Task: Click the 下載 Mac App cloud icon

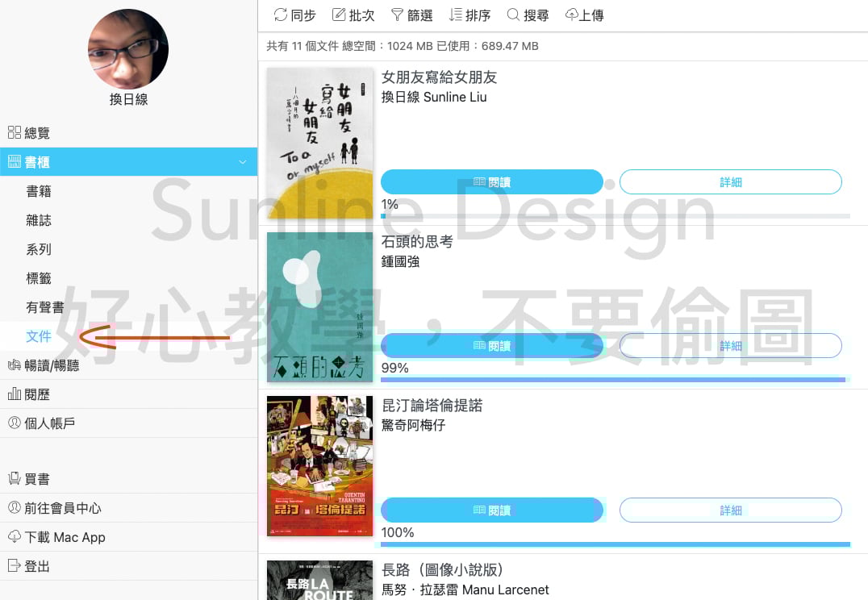Action: coord(15,537)
